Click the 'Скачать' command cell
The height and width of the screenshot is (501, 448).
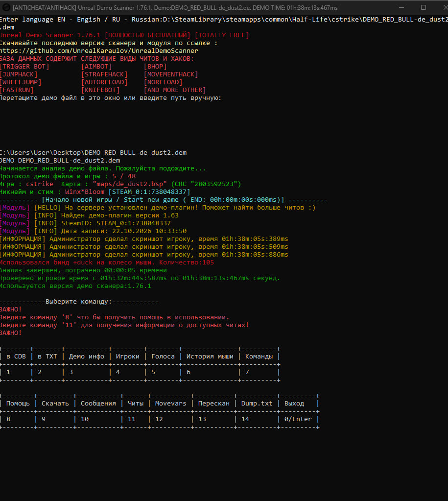(55, 403)
